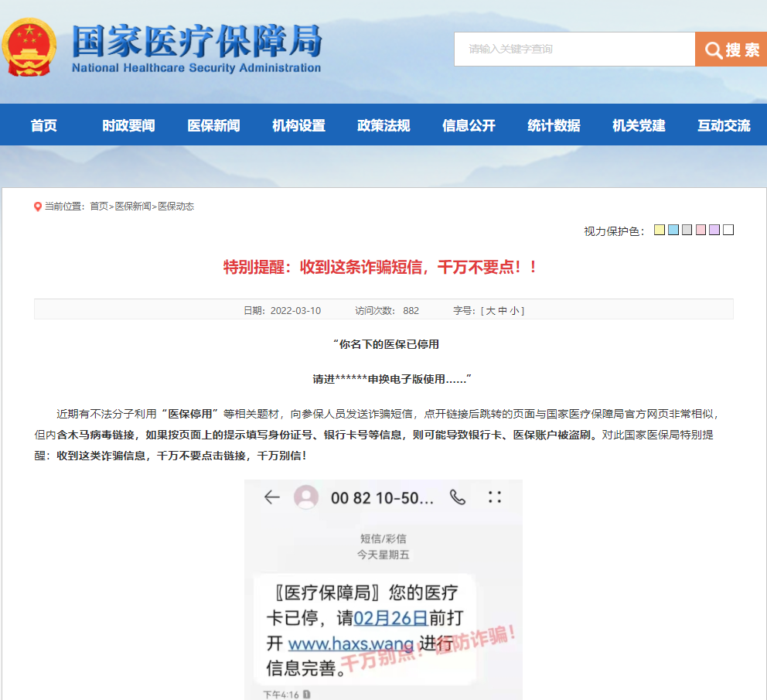
Task: Open the 信息公开 navigation item
Action: click(x=469, y=125)
